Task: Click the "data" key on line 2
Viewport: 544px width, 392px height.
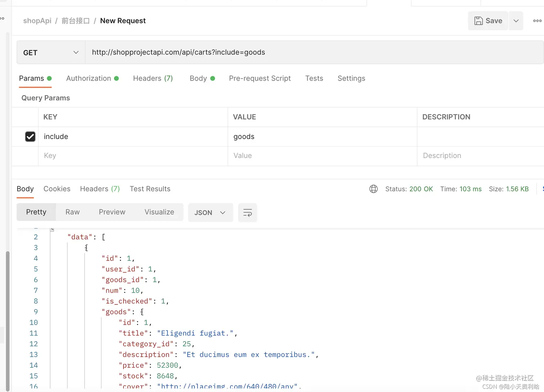Action: coord(80,237)
